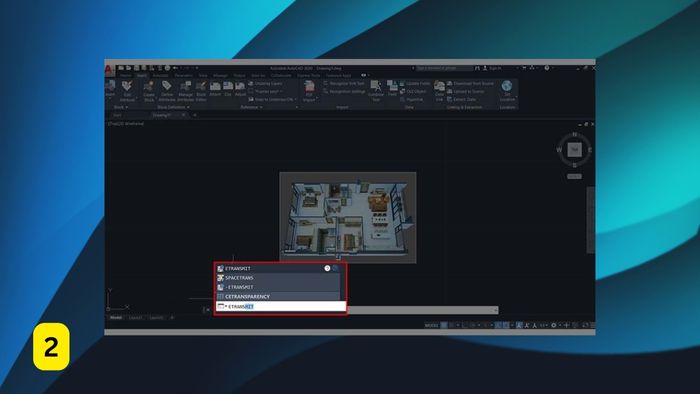Image resolution: width=700 pixels, height=394 pixels.
Task: Select the Create Block tool
Action: click(x=149, y=91)
